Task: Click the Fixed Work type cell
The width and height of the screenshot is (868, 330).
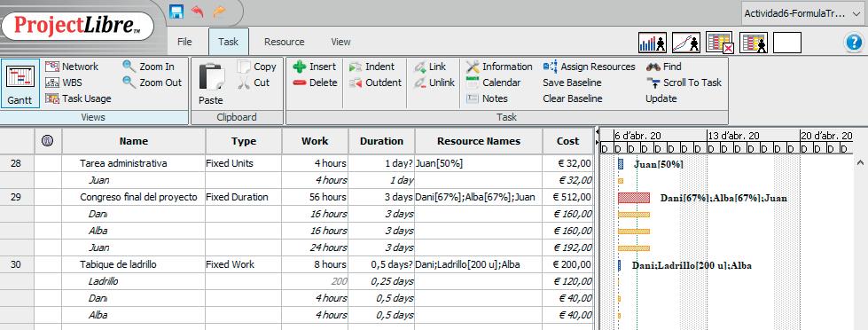Action: (x=244, y=264)
